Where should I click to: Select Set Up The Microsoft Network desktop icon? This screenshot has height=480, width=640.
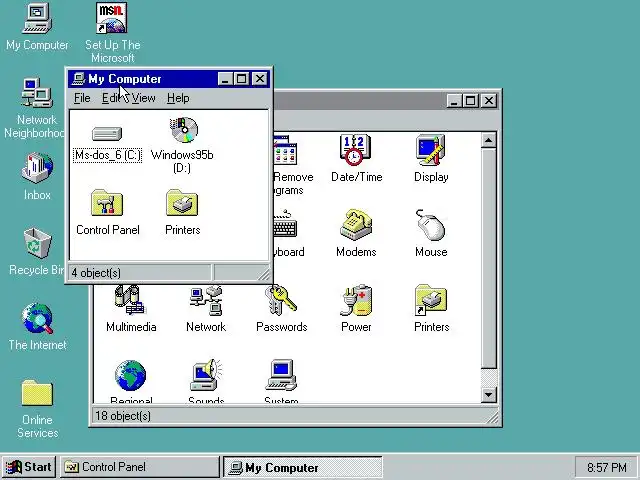111,18
